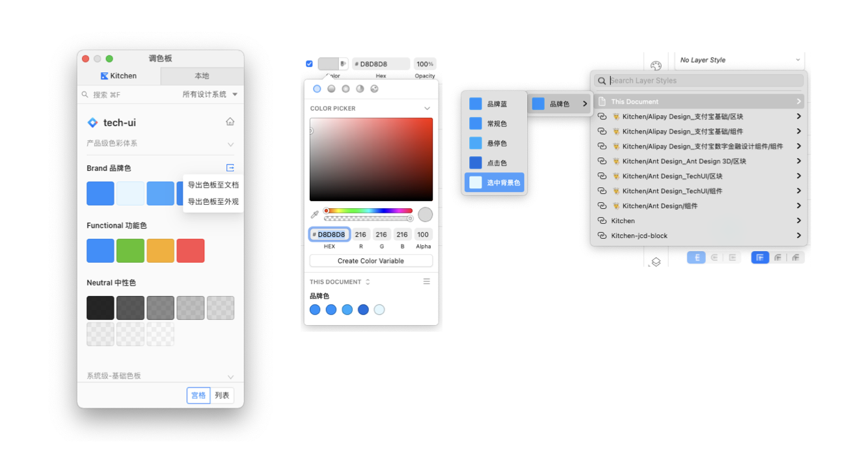Image resolution: width=868 pixels, height=467 pixels.
Task: Click the Alpha value field
Action: point(424,234)
